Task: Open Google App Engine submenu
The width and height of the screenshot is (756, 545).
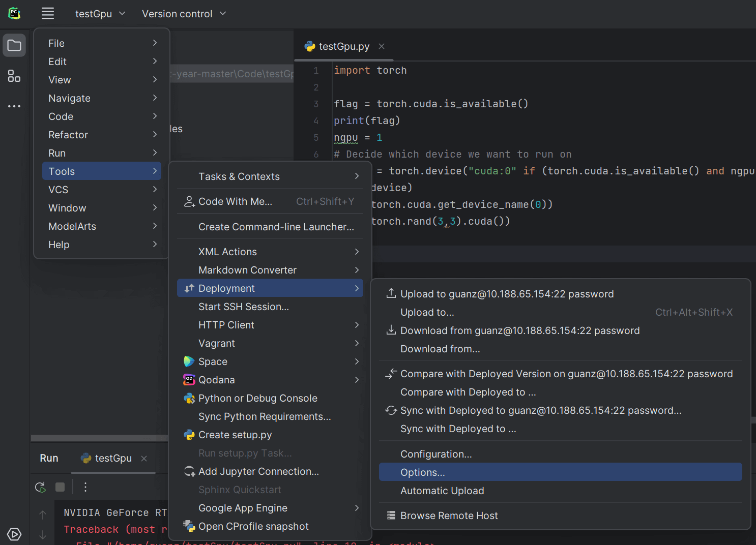Action: [270, 508]
